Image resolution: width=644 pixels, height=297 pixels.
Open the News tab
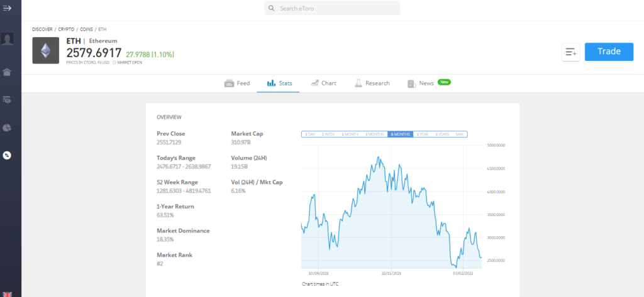429,84
